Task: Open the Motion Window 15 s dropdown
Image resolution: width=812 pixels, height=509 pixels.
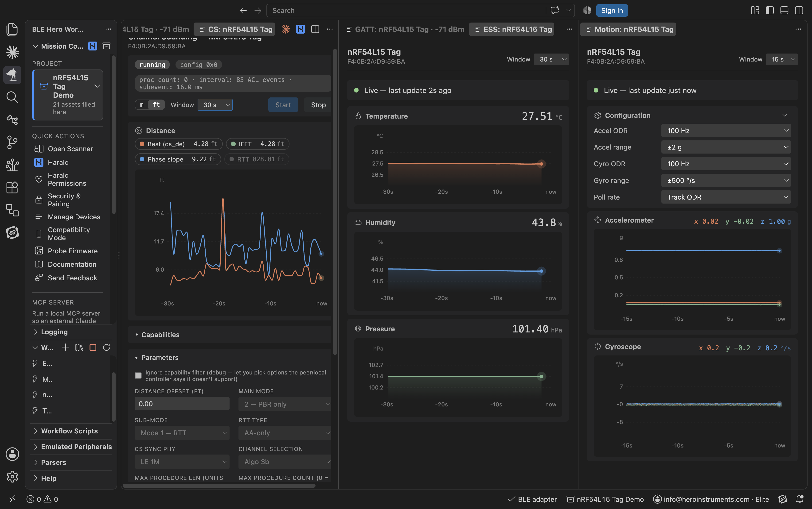Action: click(x=782, y=59)
